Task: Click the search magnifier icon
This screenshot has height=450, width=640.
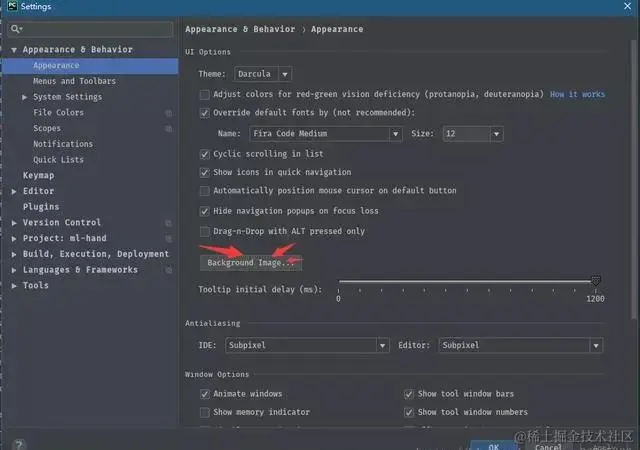Action: pyautogui.click(x=16, y=29)
